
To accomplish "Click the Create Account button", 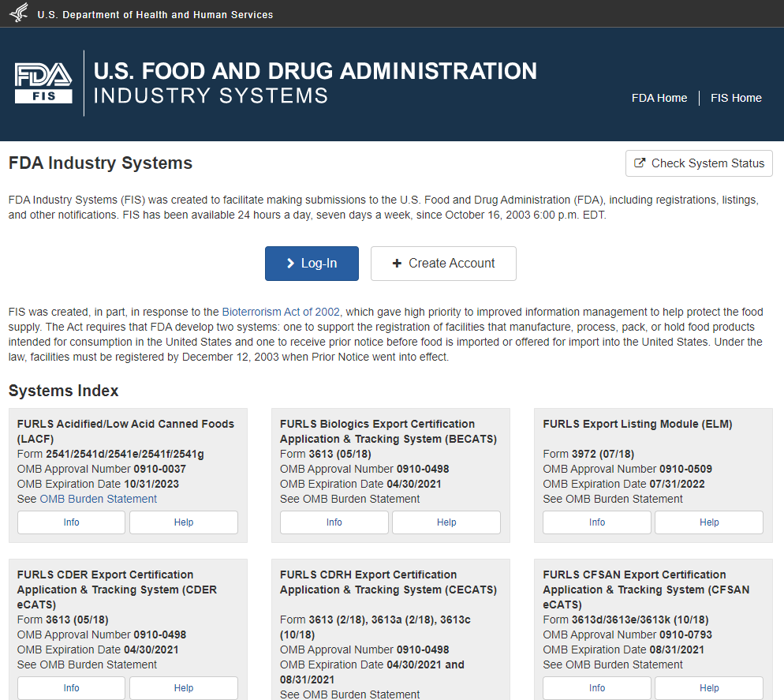I will 443,264.
